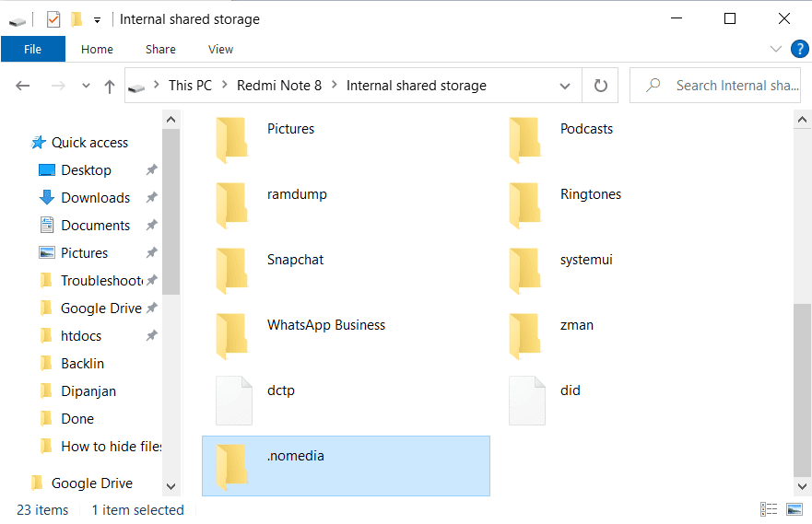Click the '1 item selected' status text
Screen dimensions: 812x524
tap(137, 510)
